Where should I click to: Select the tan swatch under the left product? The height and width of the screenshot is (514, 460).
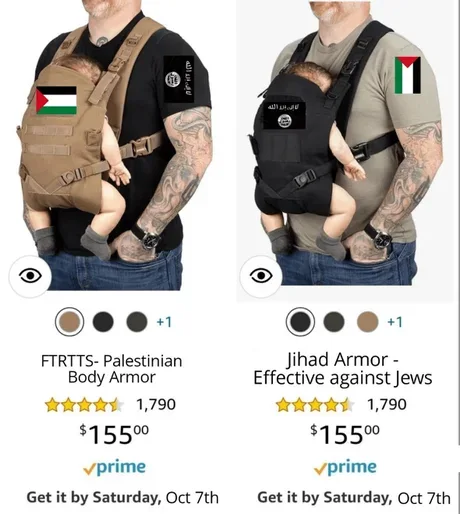(69, 322)
